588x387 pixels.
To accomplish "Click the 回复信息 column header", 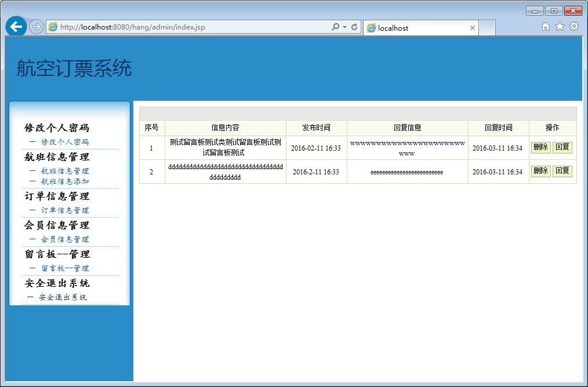I will tap(407, 128).
